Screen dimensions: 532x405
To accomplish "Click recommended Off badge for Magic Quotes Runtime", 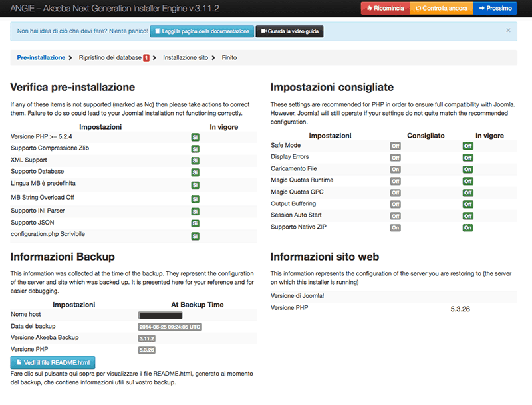I will (x=395, y=181).
